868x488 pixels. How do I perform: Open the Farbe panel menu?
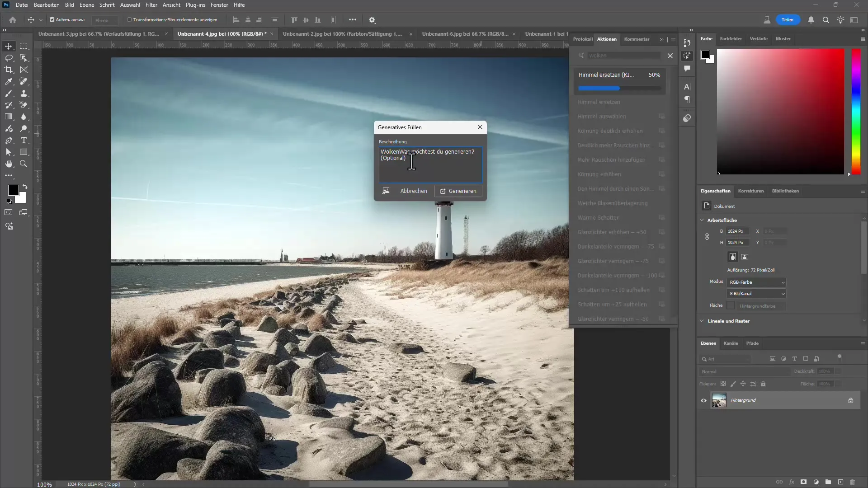point(863,39)
